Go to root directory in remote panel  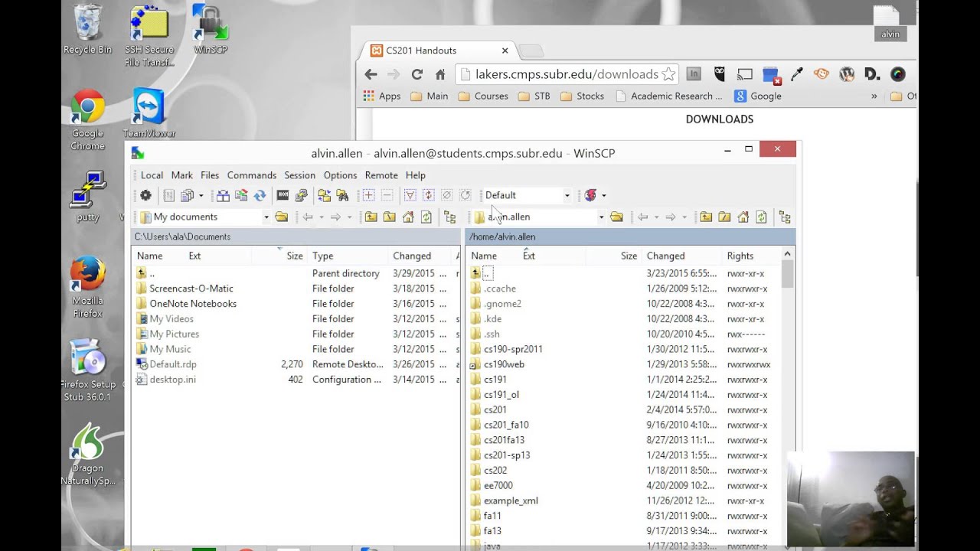click(x=724, y=217)
